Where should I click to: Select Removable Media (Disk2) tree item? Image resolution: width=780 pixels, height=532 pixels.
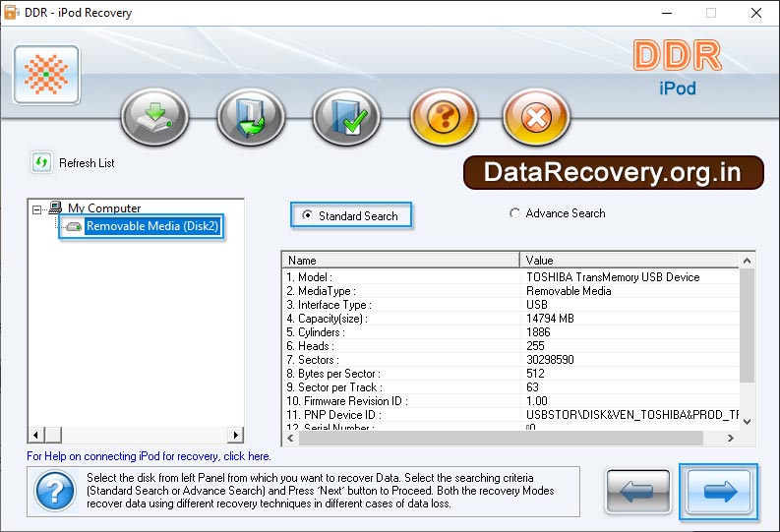click(152, 226)
